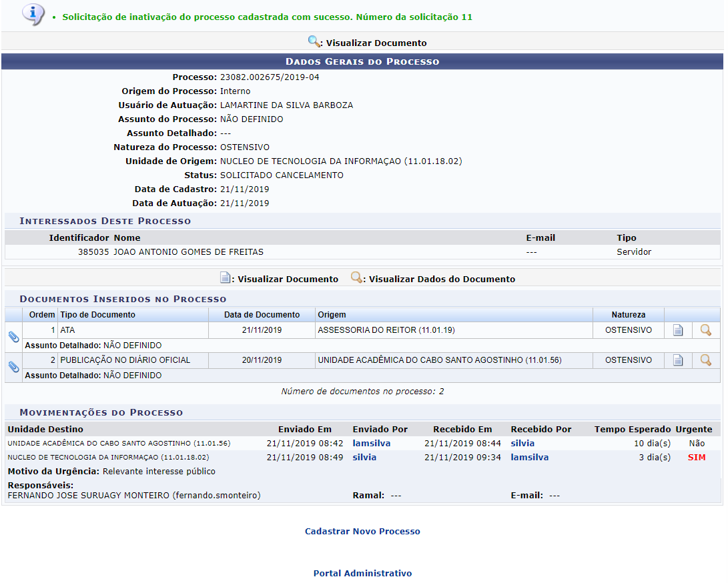Click the info speech bubble icon

point(33,15)
